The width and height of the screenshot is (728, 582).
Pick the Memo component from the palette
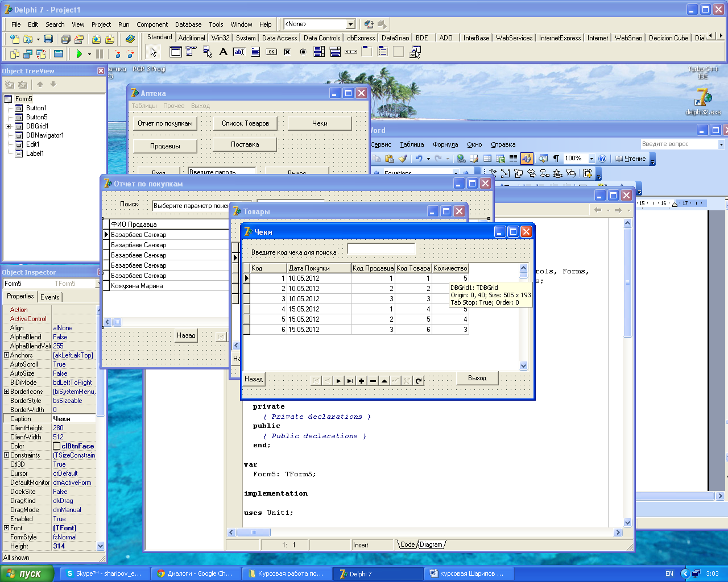tap(255, 52)
